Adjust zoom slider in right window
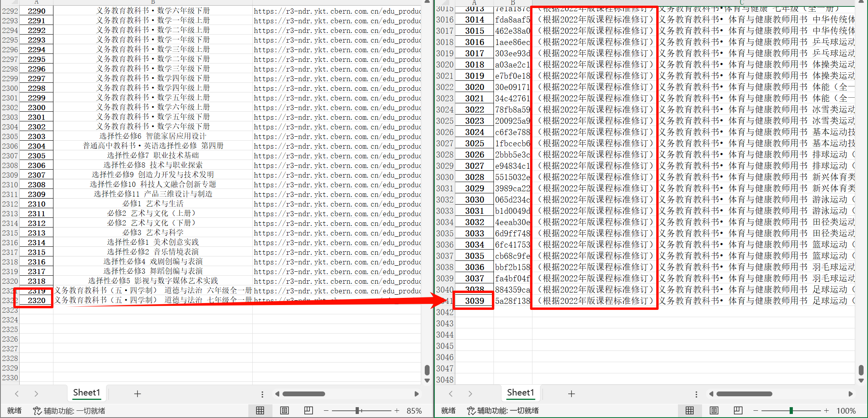Viewport: 868px width, 418px height. tap(791, 411)
